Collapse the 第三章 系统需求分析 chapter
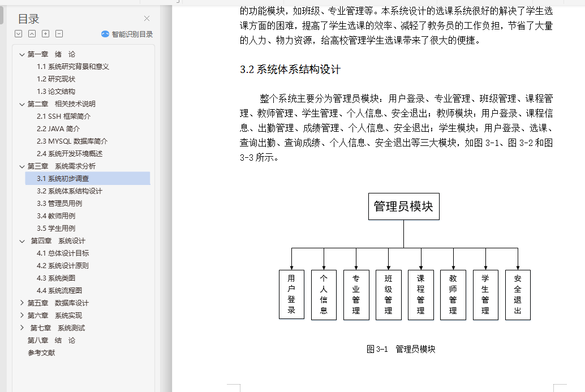The height and width of the screenshot is (392, 585). click(22, 166)
